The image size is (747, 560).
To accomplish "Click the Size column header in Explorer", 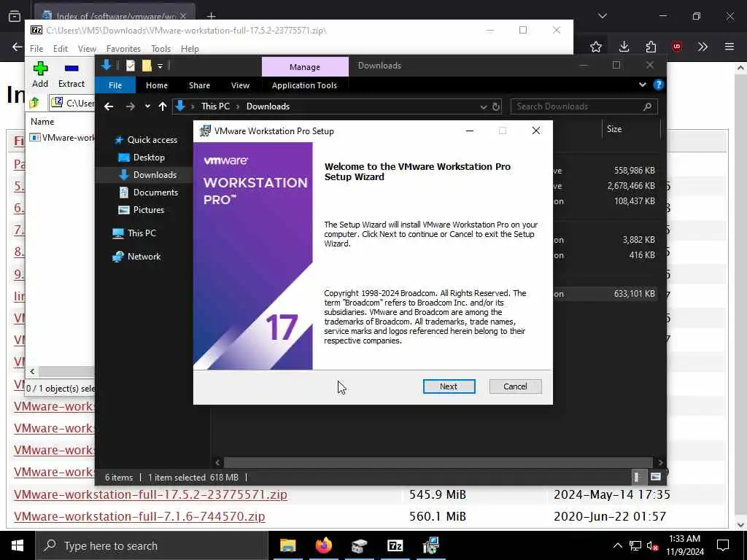I will [631, 129].
